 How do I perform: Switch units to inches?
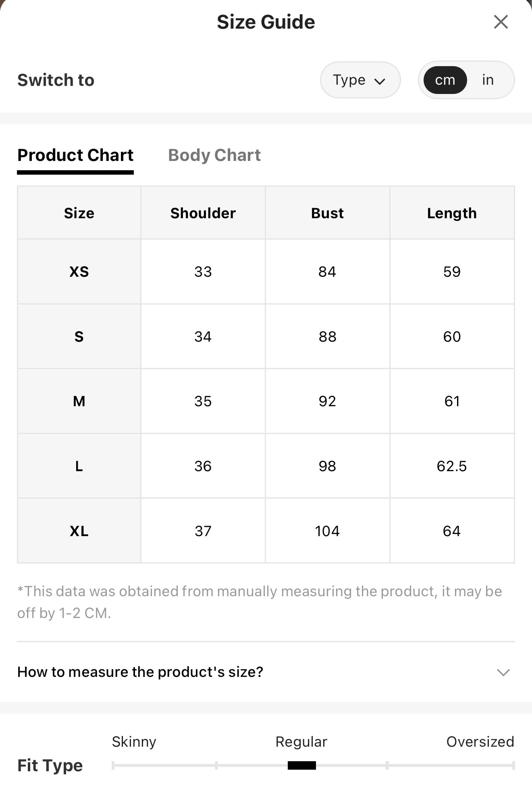click(x=488, y=80)
